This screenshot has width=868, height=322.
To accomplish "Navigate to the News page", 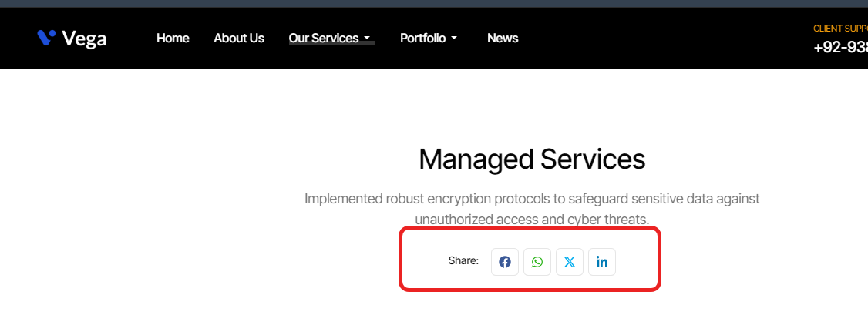I will 503,38.
